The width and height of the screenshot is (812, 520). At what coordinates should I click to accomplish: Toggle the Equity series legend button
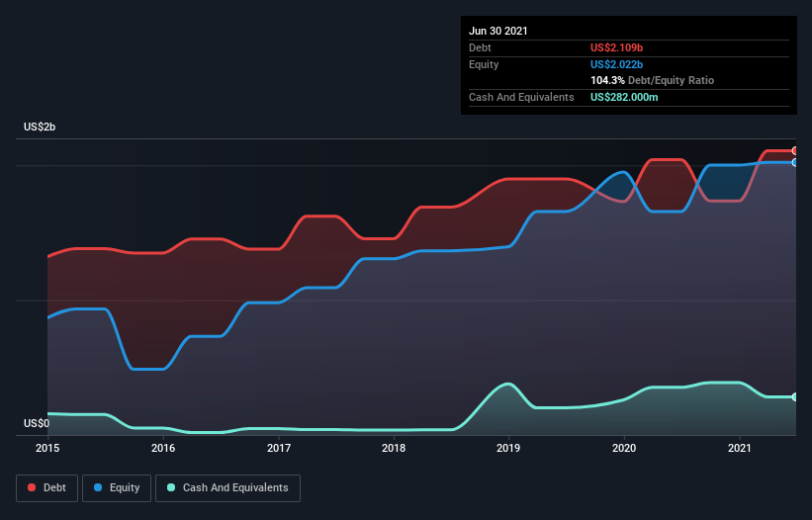click(117, 488)
